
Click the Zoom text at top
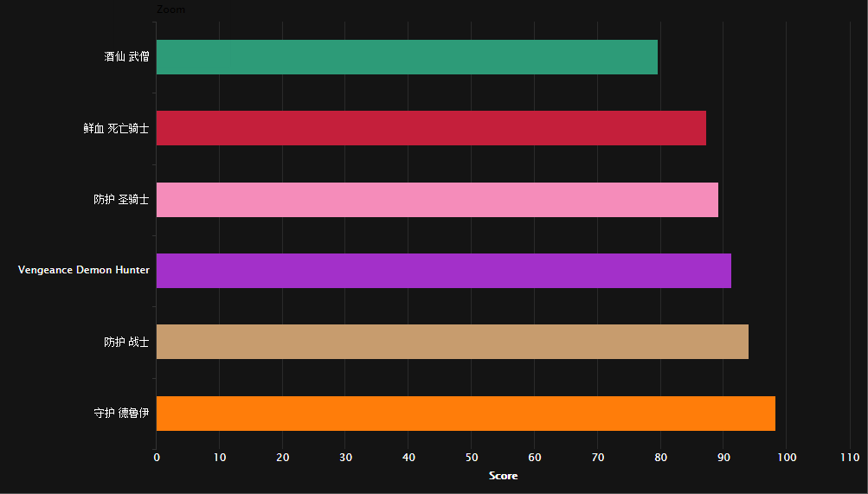(171, 10)
